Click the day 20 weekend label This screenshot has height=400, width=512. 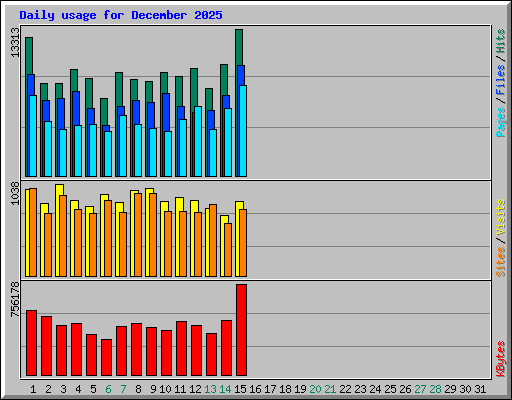click(x=315, y=389)
